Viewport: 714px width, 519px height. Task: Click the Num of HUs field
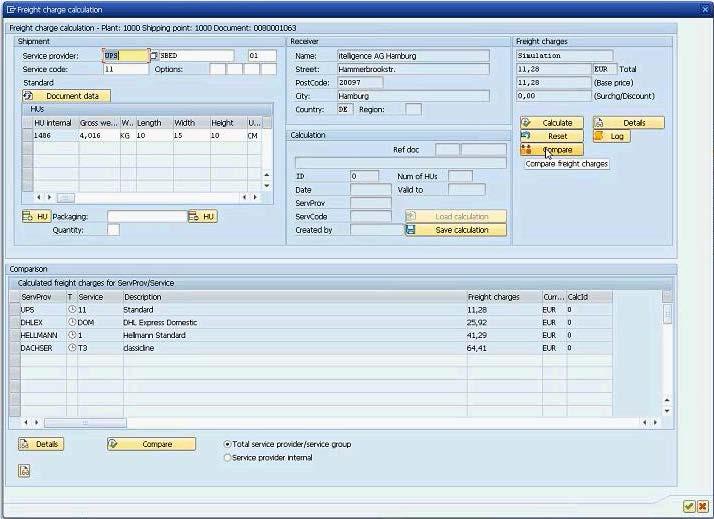pyautogui.click(x=460, y=176)
